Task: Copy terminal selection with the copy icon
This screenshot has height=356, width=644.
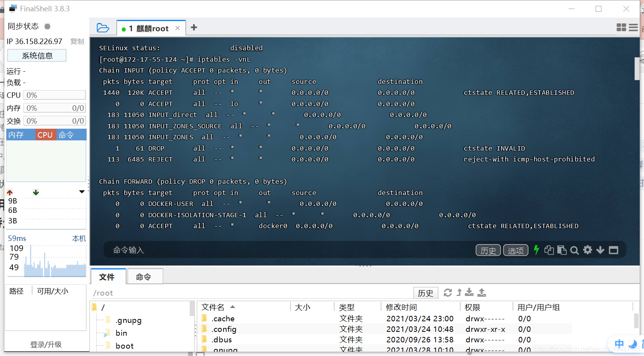Action: 549,250
